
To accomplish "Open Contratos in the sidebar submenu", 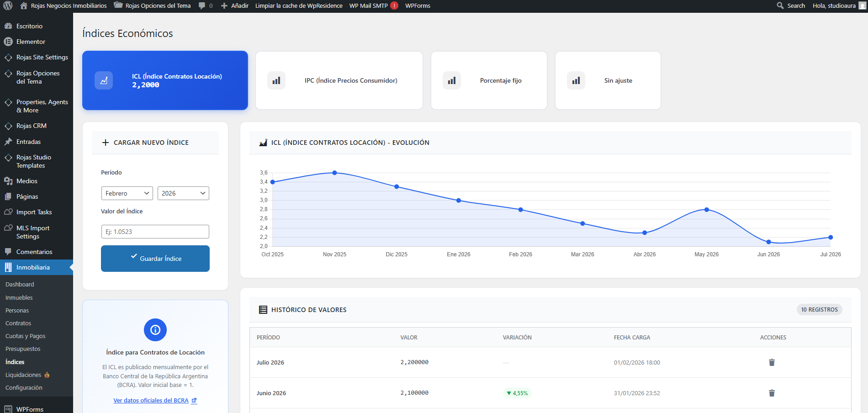I will (x=18, y=323).
